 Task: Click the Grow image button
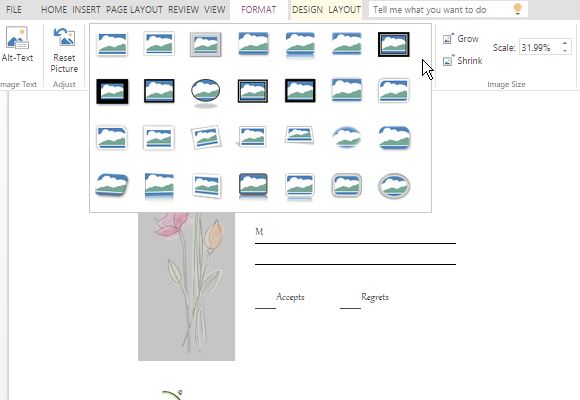(x=461, y=38)
